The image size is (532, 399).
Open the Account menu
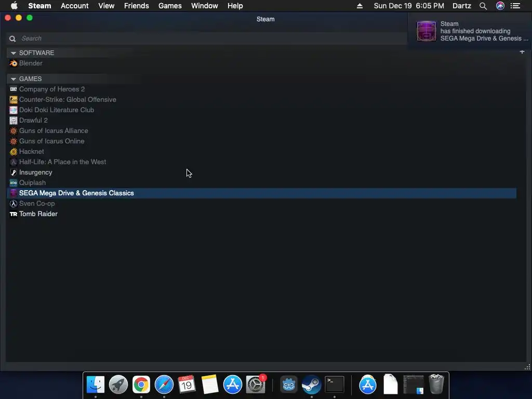75,6
